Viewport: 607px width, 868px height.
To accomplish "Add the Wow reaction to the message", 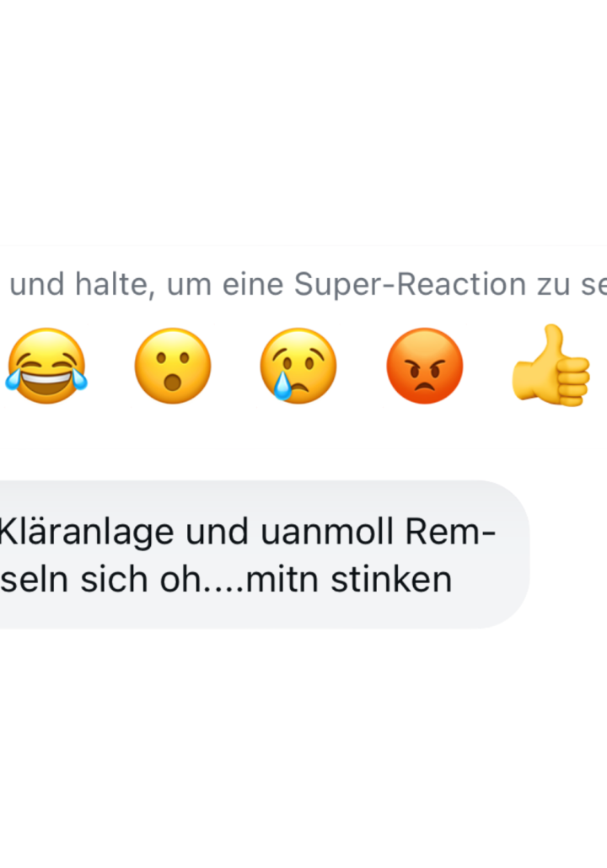I will [173, 366].
